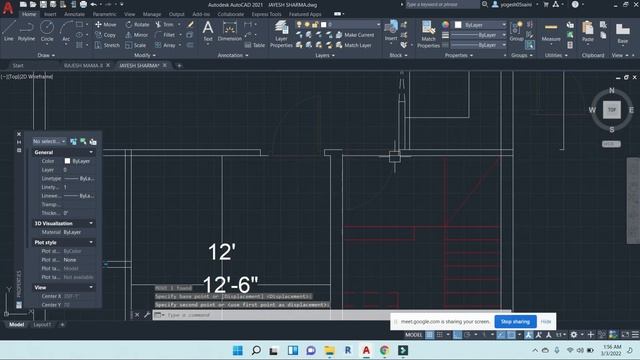
Task: Click the color wheel icon in Properties panel
Action: coord(445,24)
